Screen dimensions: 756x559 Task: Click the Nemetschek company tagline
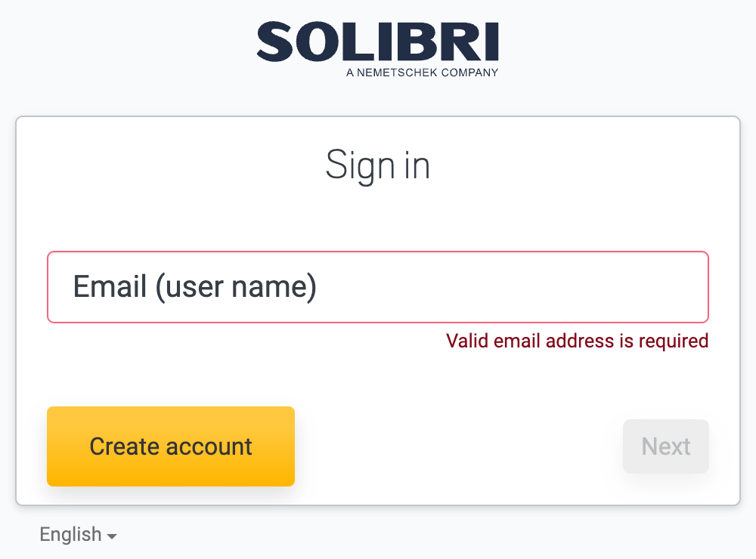pyautogui.click(x=422, y=73)
